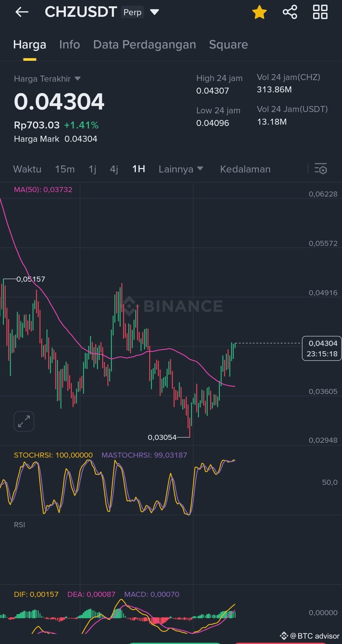Tap the DEA value label
342x644 pixels.
[91, 594]
